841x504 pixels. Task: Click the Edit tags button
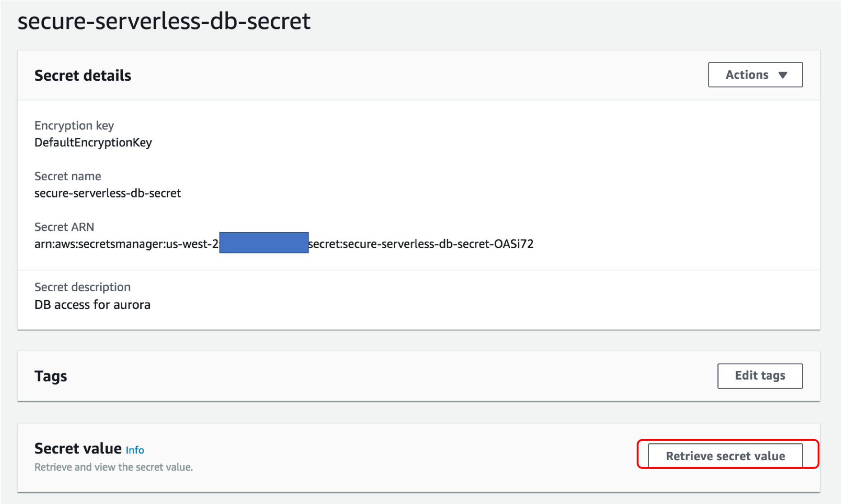(760, 376)
